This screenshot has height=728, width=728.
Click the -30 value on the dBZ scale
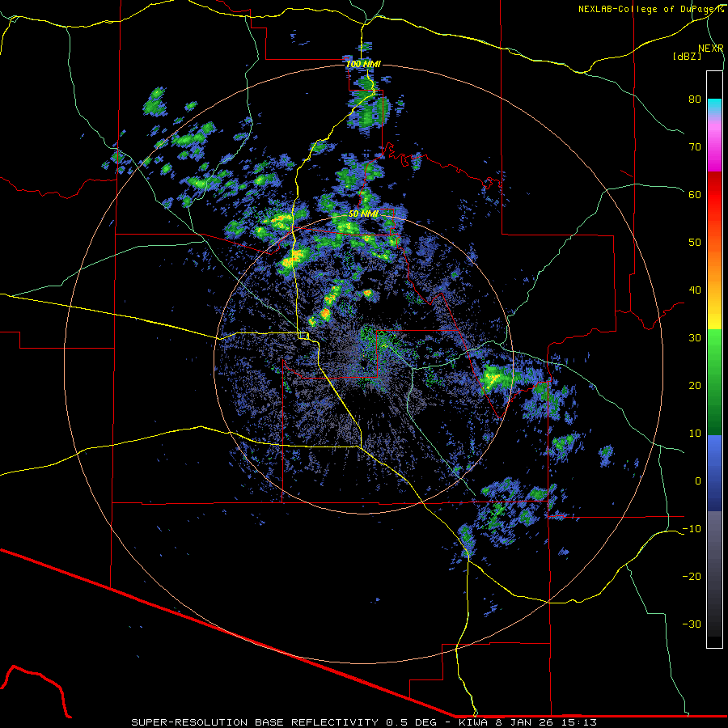tap(692, 624)
